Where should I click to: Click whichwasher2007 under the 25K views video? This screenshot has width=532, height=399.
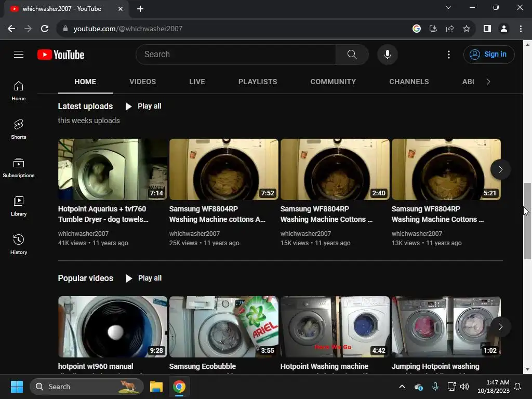coord(194,233)
